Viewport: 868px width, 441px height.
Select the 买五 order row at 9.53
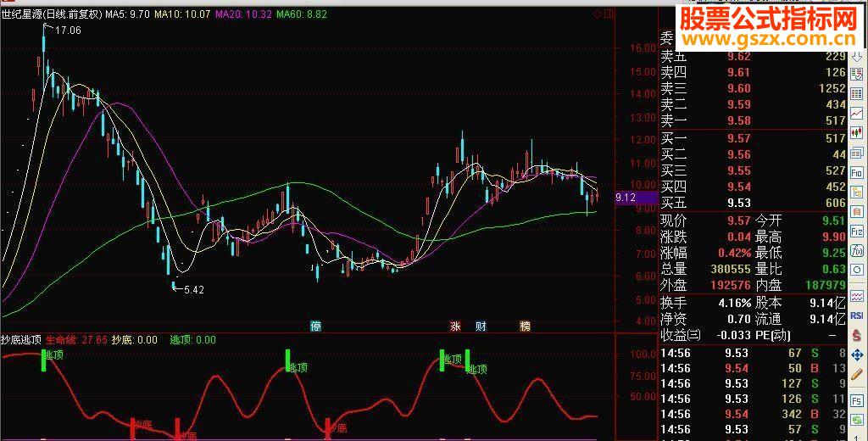click(753, 203)
